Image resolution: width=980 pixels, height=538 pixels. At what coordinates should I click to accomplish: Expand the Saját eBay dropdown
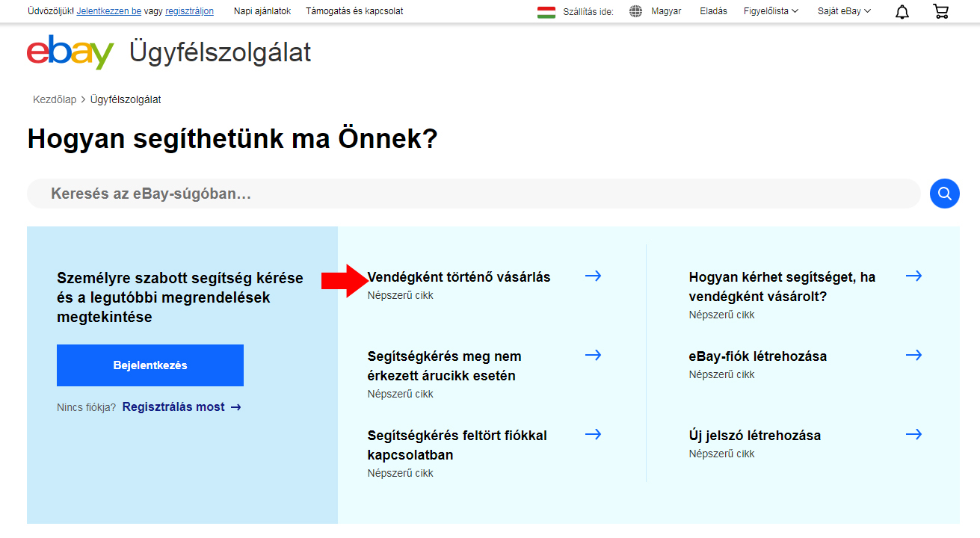[x=844, y=11]
